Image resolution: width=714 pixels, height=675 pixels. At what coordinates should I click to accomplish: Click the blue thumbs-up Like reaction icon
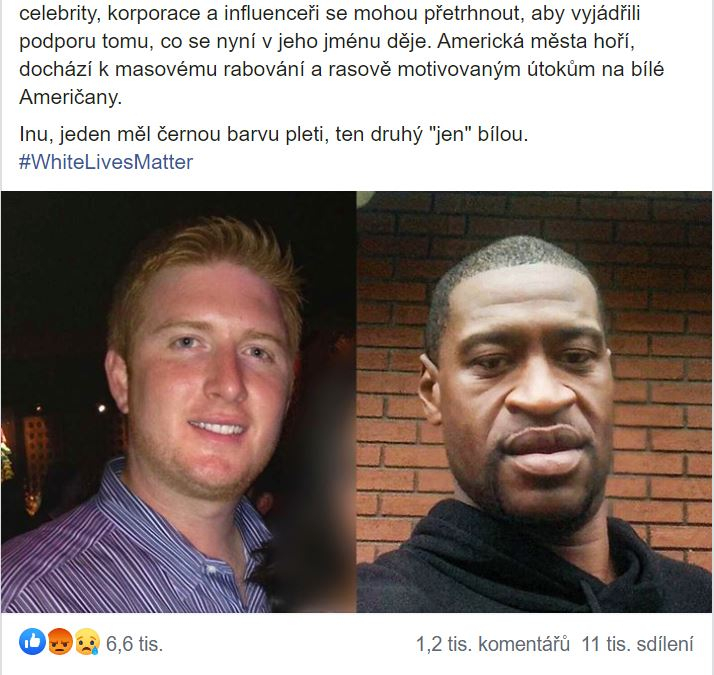(32, 642)
